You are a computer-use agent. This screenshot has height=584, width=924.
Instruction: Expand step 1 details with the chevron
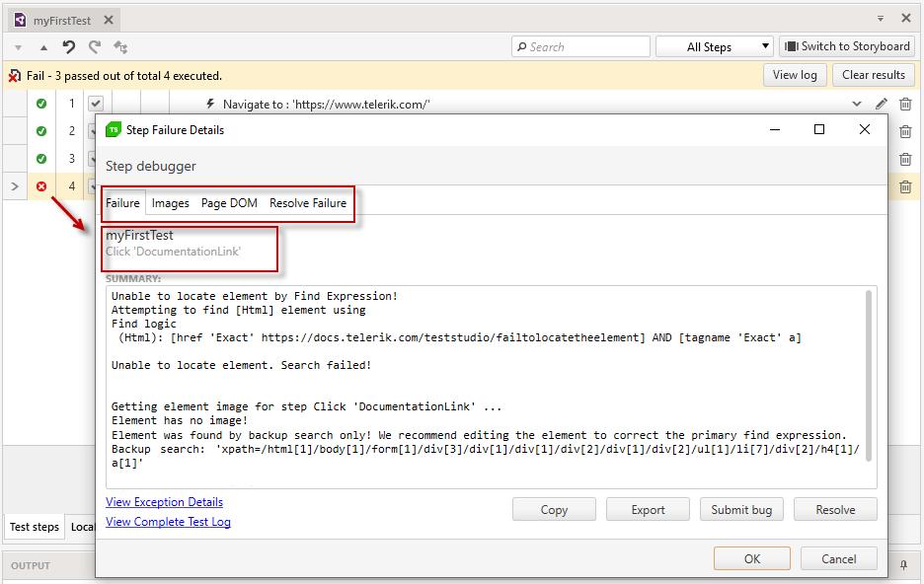click(857, 104)
